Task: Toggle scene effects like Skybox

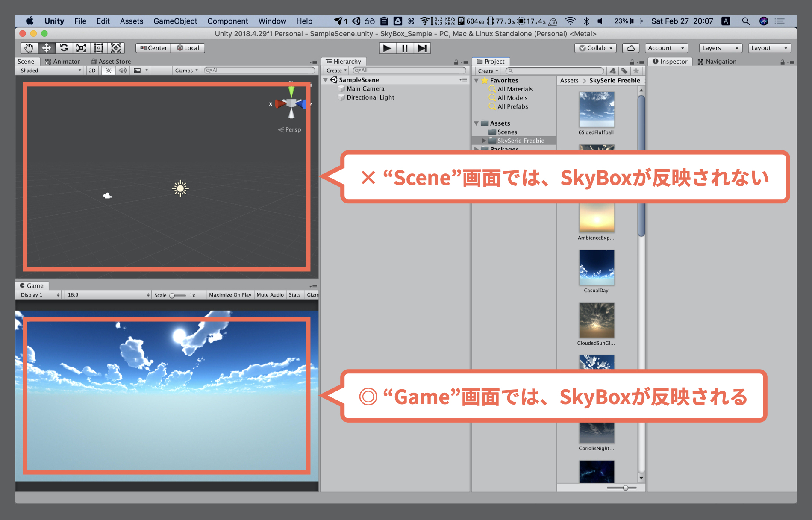Action: point(137,71)
